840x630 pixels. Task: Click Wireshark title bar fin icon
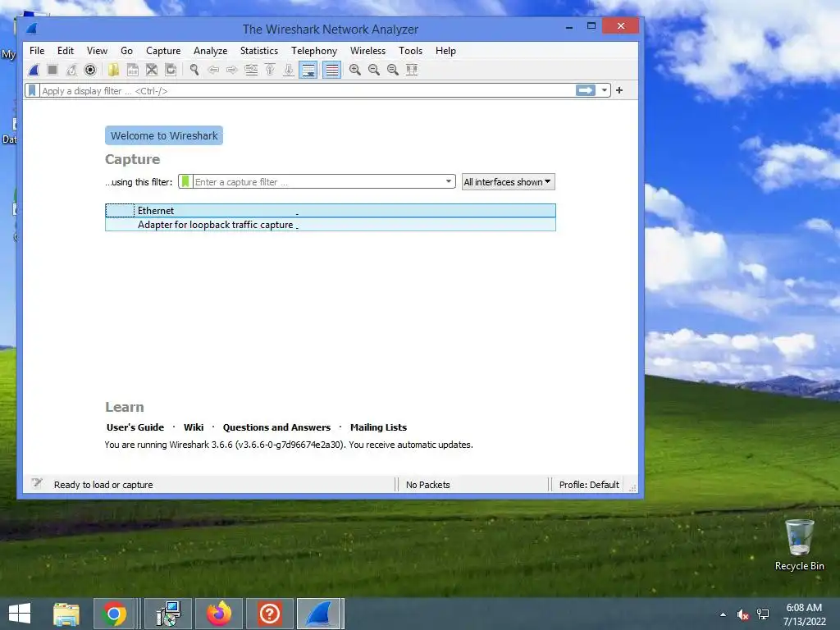(32, 29)
